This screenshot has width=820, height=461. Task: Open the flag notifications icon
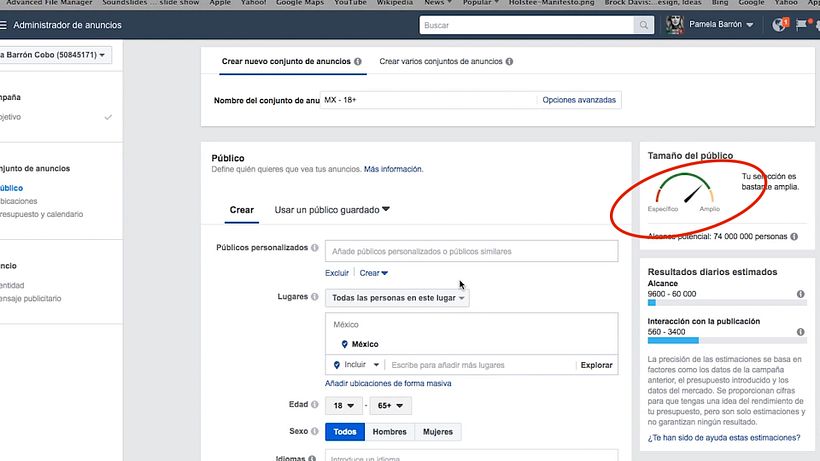[801, 25]
